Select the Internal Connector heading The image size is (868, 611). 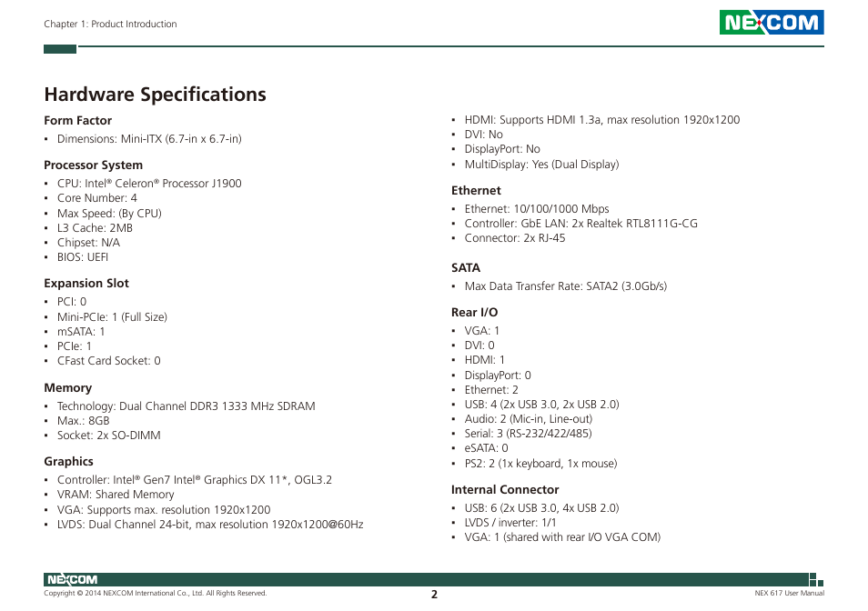pyautogui.click(x=505, y=490)
